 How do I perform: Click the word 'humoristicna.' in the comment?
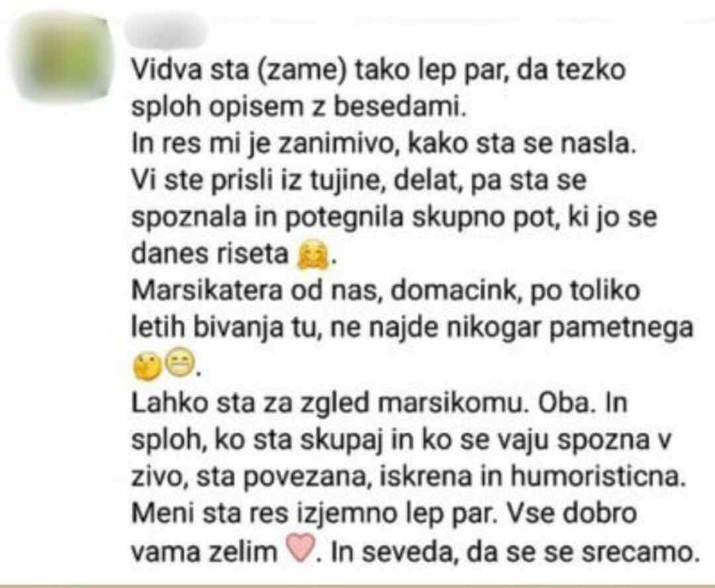pos(598,476)
